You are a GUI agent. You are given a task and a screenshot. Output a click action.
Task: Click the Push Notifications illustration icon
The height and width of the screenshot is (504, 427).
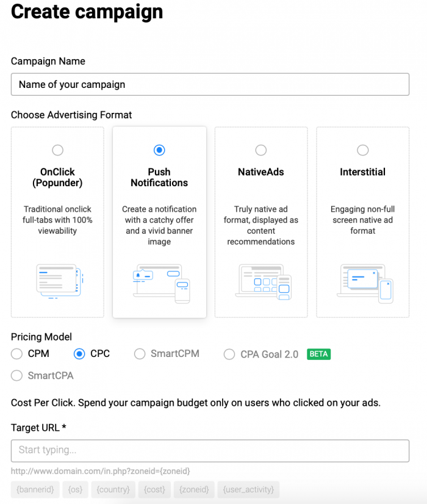coord(161,284)
